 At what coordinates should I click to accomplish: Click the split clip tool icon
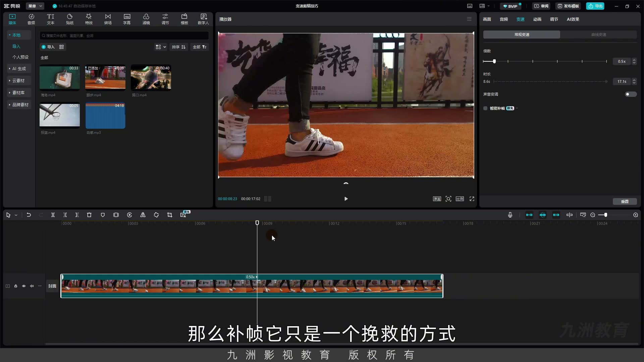(53, 215)
